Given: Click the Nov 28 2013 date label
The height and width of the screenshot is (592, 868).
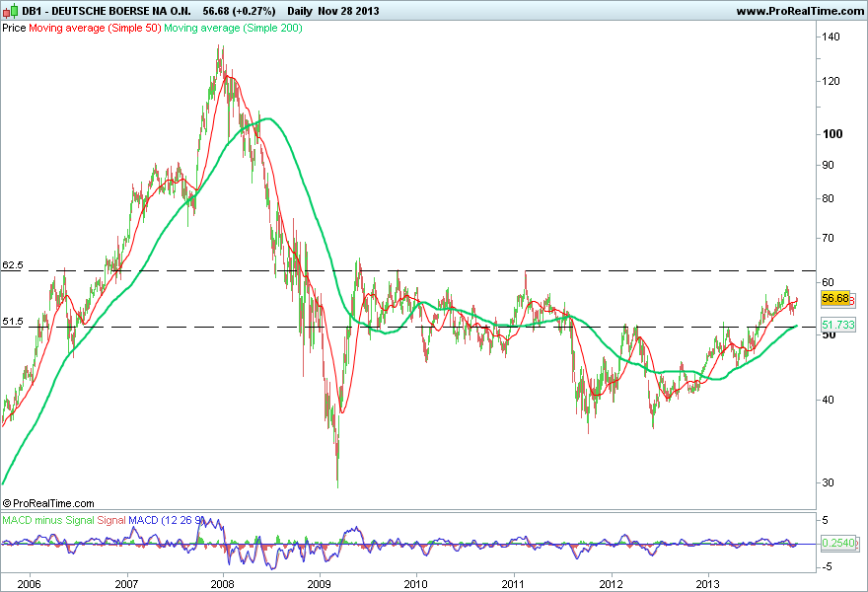Looking at the screenshot, I should 348,11.
